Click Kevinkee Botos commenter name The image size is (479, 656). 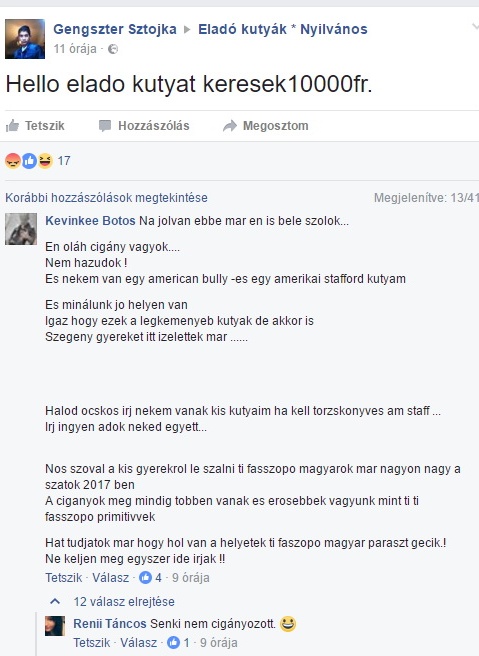pos(90,220)
